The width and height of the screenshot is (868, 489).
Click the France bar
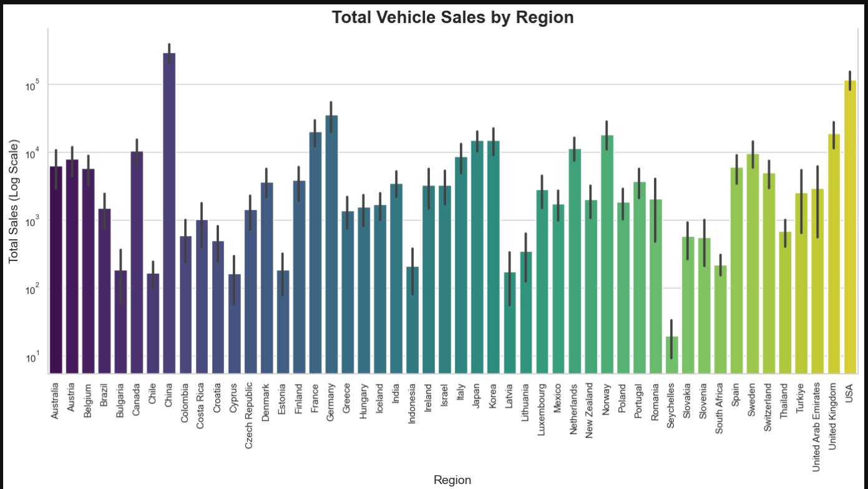point(315,252)
